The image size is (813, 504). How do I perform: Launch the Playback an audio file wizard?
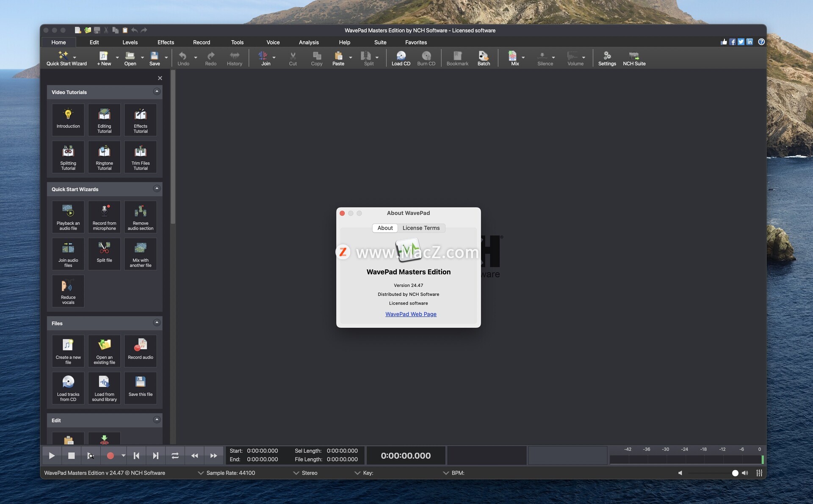68,217
